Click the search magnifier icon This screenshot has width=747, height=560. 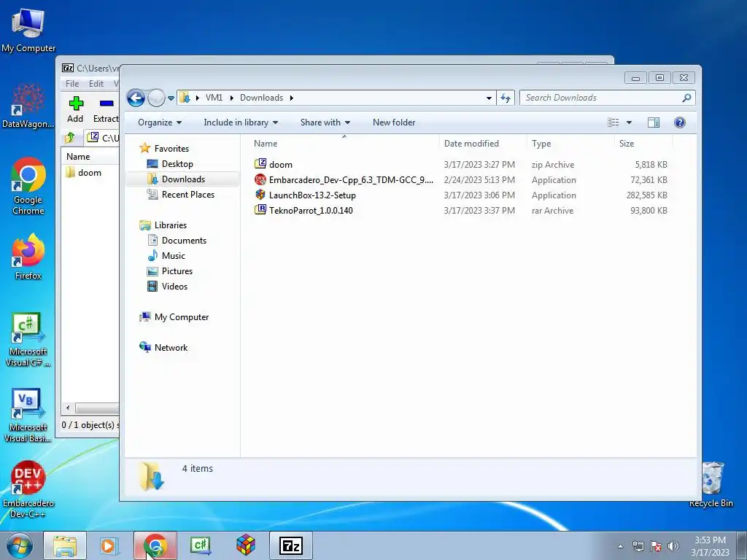tap(687, 98)
